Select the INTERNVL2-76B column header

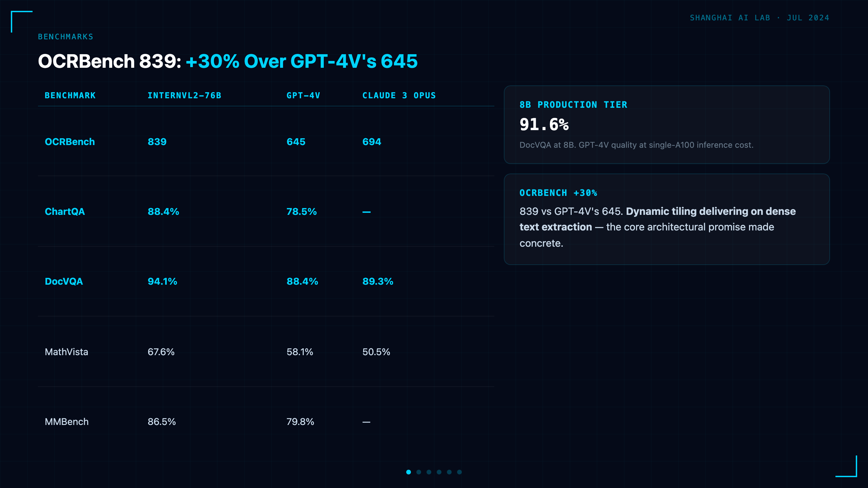point(184,96)
